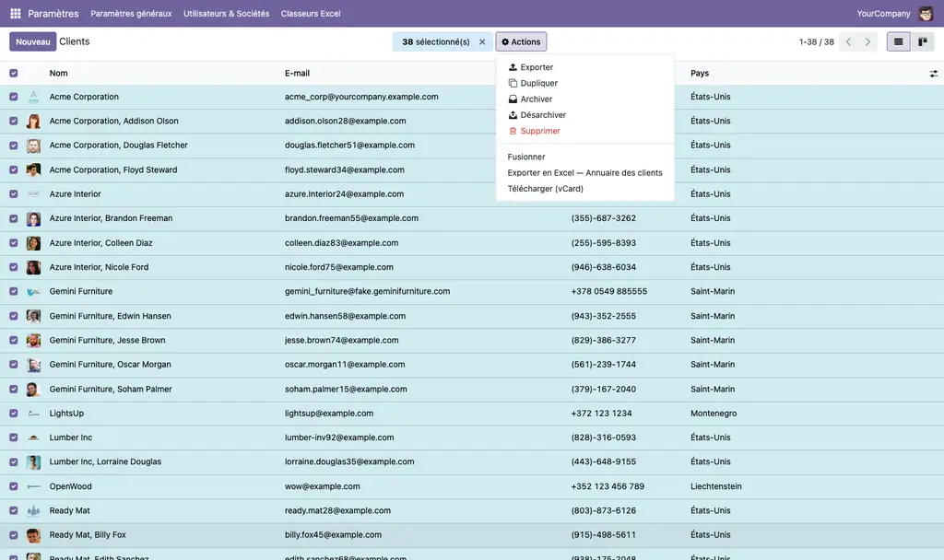This screenshot has width=944, height=560.
Task: Click the Liechtenstein country cell
Action: pyautogui.click(x=715, y=486)
